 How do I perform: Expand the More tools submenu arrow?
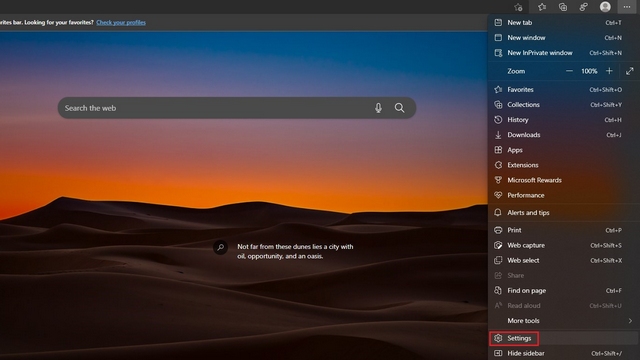(630, 321)
